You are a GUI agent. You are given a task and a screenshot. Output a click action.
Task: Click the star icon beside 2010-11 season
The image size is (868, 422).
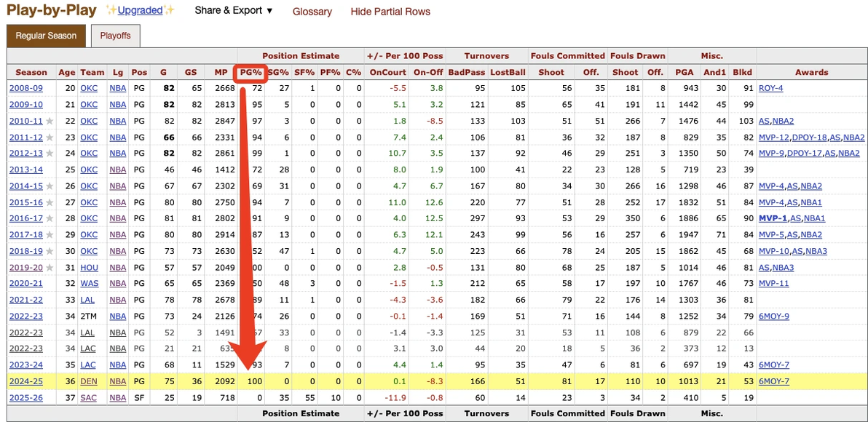[50, 121]
